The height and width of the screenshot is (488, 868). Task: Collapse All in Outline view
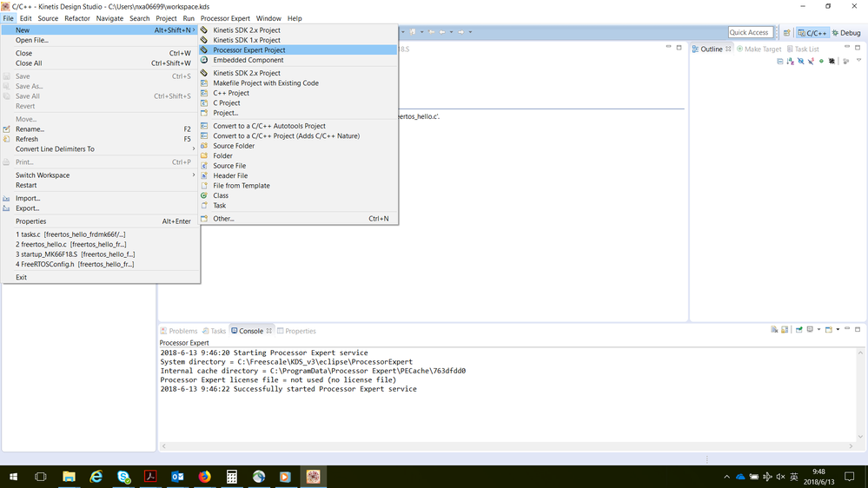pyautogui.click(x=780, y=61)
